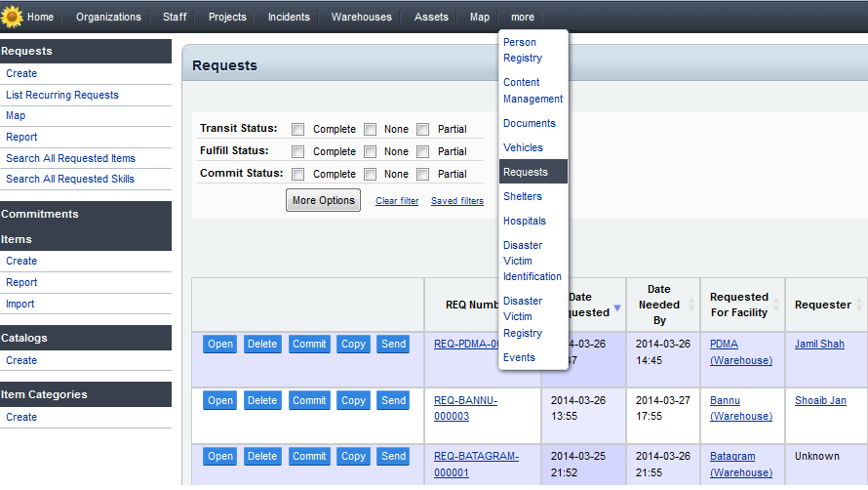This screenshot has height=490, width=868.
Task: Select Hospitals from the dropdown menu
Action: (525, 221)
